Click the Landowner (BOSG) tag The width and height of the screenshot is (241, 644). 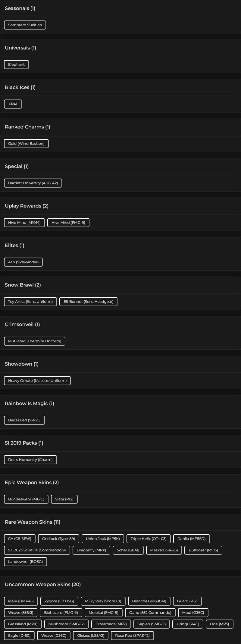[25, 562]
